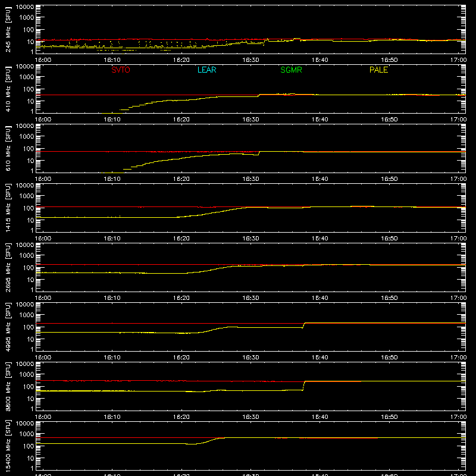The image size is (476, 476).
Task: Click 16:40 tick under the 4995 MHz panel
Action: coord(320,358)
